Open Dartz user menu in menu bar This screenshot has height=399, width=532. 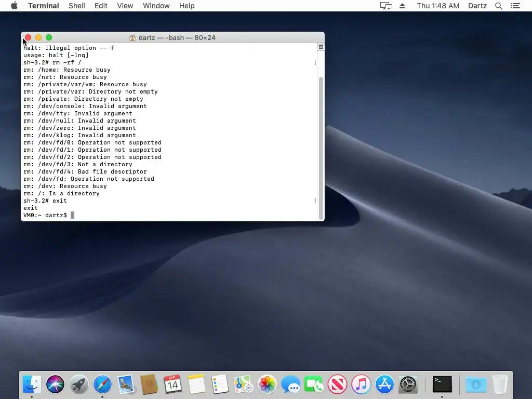[x=477, y=6]
